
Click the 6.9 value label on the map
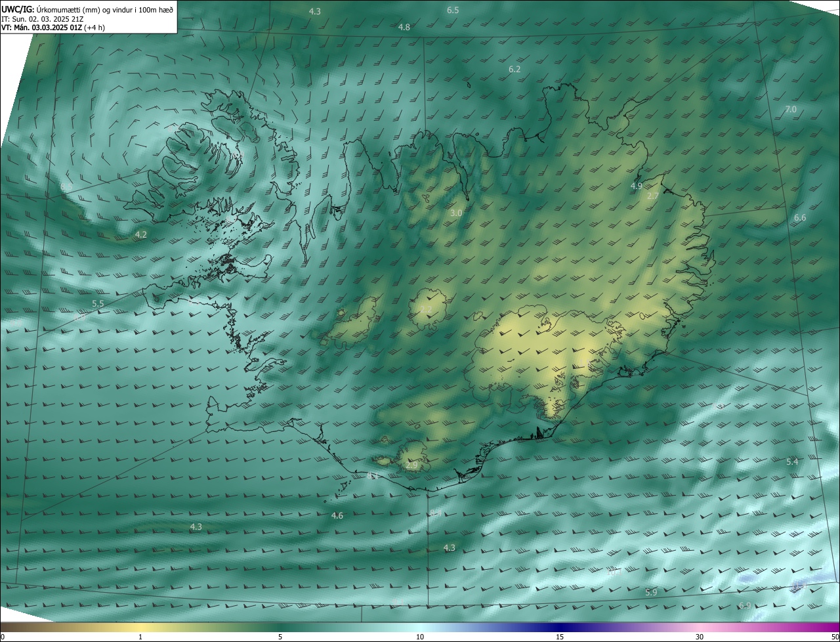click(745, 605)
